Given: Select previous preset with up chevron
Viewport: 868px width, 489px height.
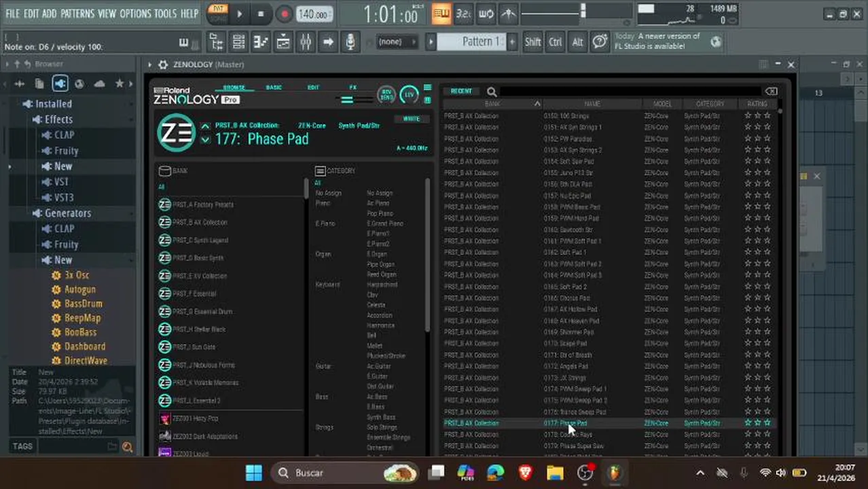Looking at the screenshot, I should 206,126.
